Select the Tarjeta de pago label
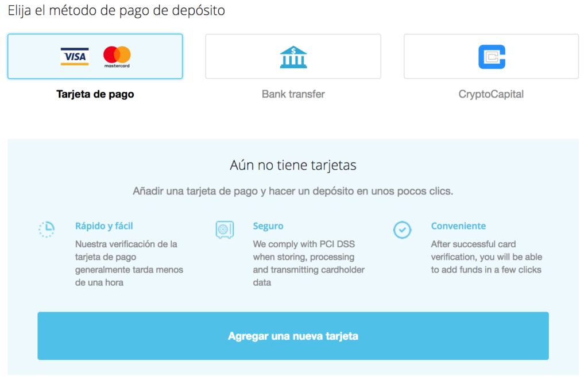Screen dimensions: 588x381 [95, 94]
